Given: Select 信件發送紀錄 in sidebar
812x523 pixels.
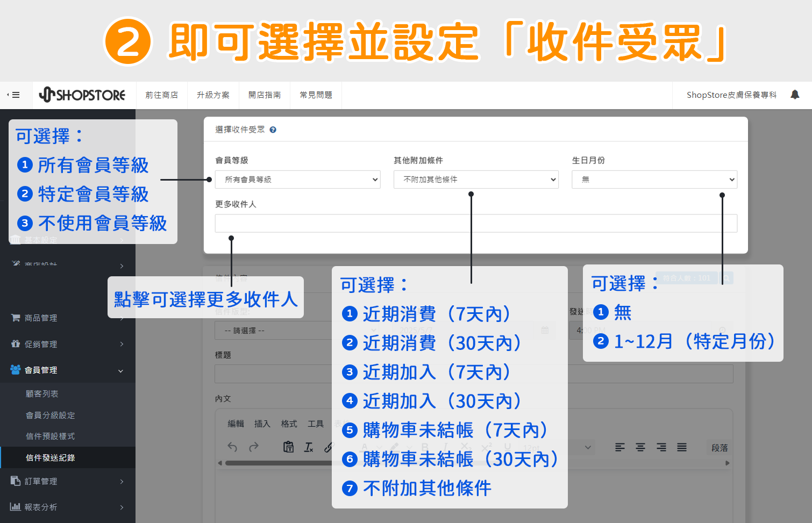Looking at the screenshot, I should pyautogui.click(x=51, y=457).
